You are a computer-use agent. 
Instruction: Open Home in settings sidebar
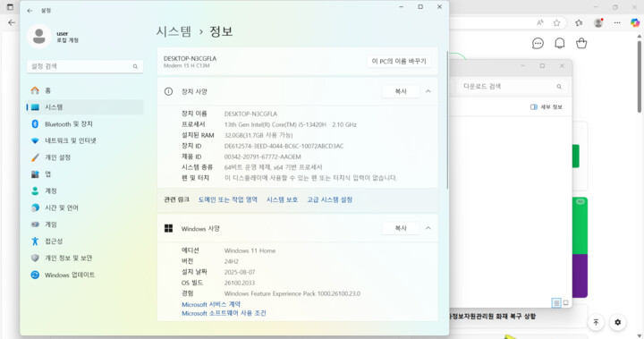point(85,90)
